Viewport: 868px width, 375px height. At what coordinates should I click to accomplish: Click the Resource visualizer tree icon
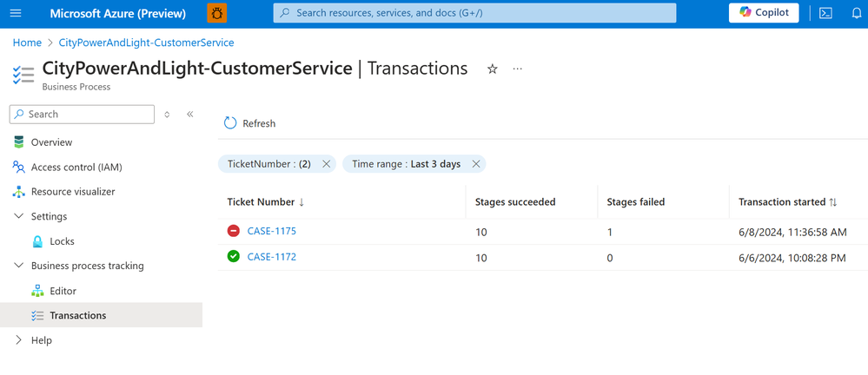[19, 192]
